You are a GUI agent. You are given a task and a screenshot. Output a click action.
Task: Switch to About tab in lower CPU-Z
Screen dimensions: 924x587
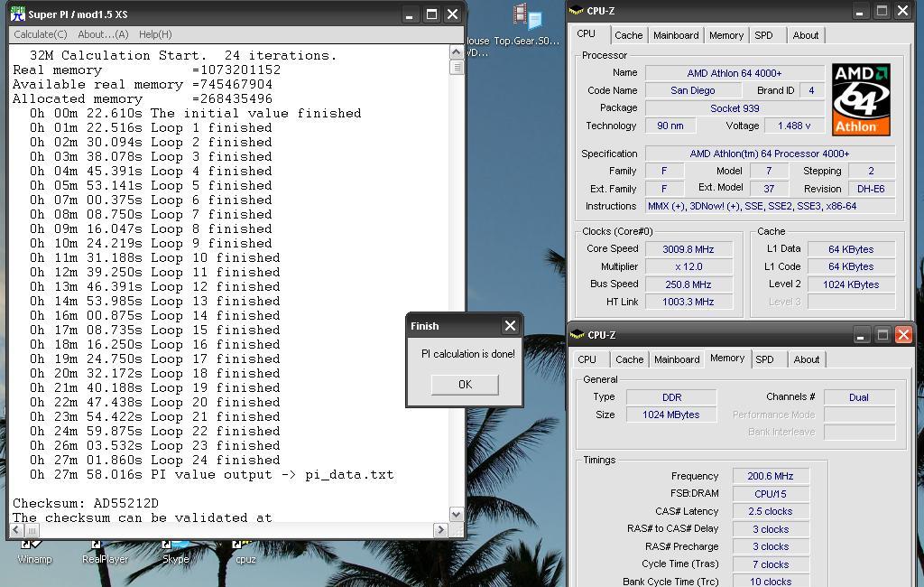(x=807, y=359)
